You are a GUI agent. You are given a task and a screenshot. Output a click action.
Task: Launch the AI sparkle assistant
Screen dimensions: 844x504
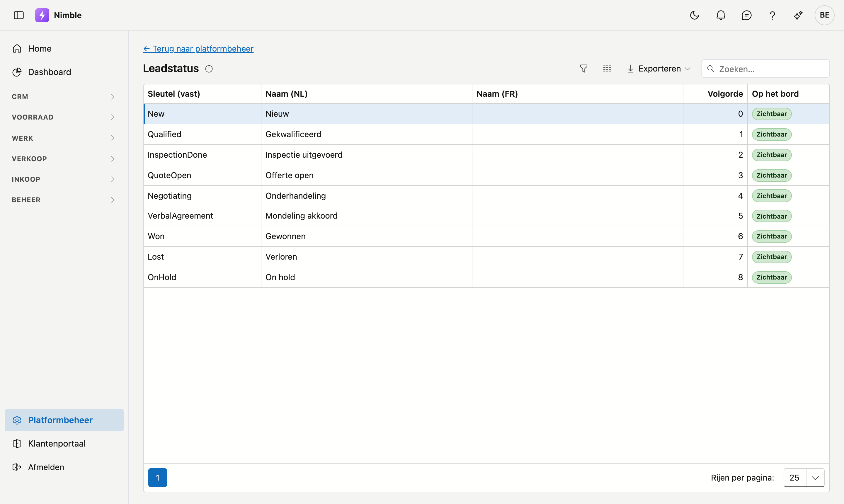point(798,15)
